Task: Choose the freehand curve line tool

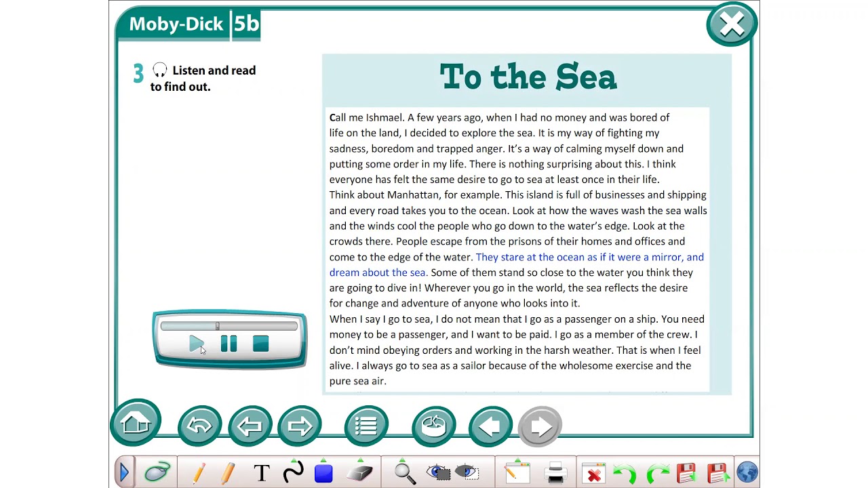Action: click(293, 472)
